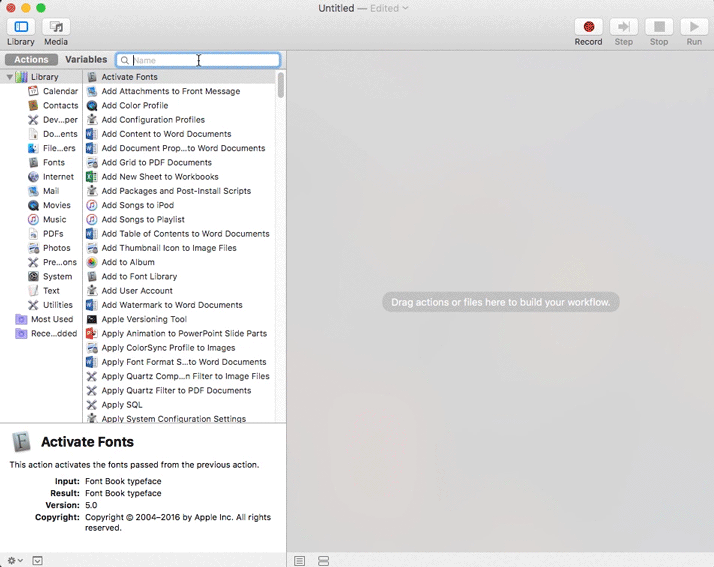
Task: Show the workflow log list view
Action: click(299, 561)
